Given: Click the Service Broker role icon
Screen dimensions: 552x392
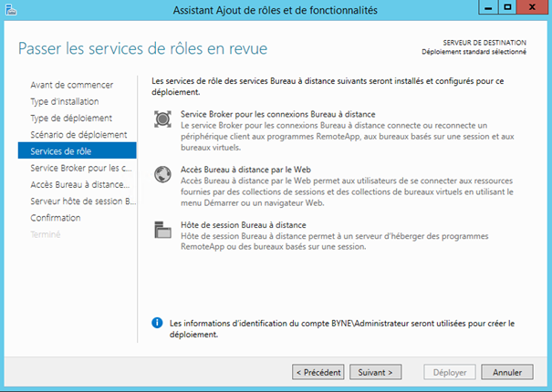Looking at the screenshot, I should [x=163, y=119].
